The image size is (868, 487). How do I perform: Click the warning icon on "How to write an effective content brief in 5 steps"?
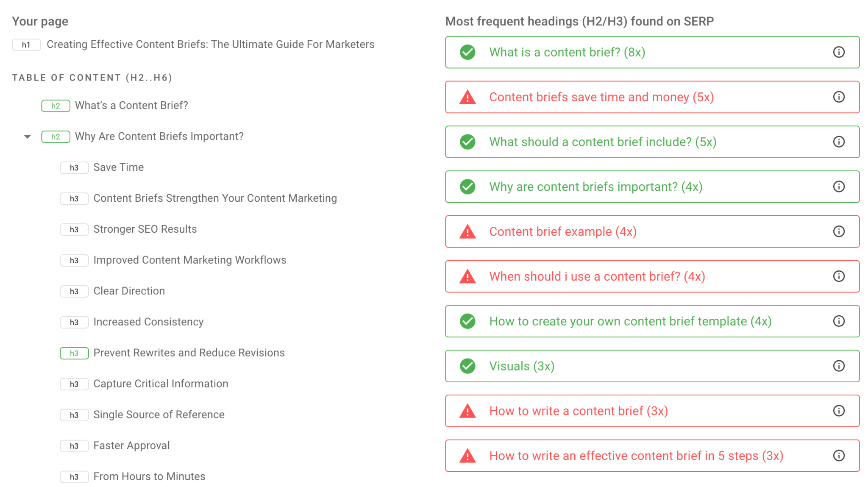467,456
